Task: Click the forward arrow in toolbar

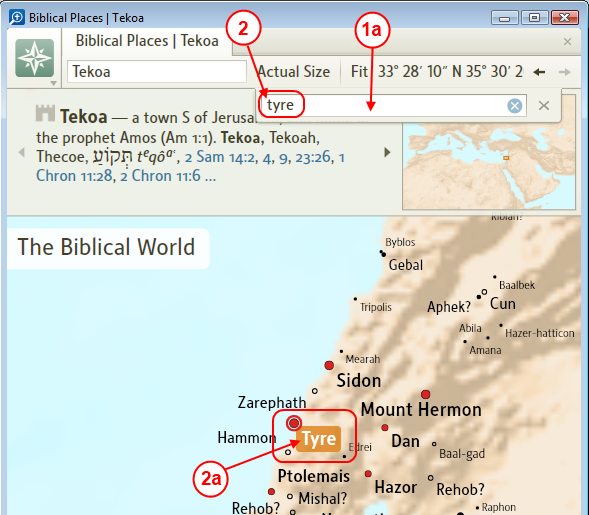Action: (x=565, y=72)
